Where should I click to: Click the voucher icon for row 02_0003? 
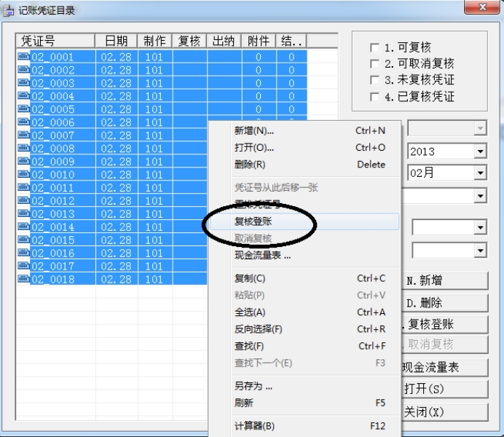pyautogui.click(x=23, y=83)
